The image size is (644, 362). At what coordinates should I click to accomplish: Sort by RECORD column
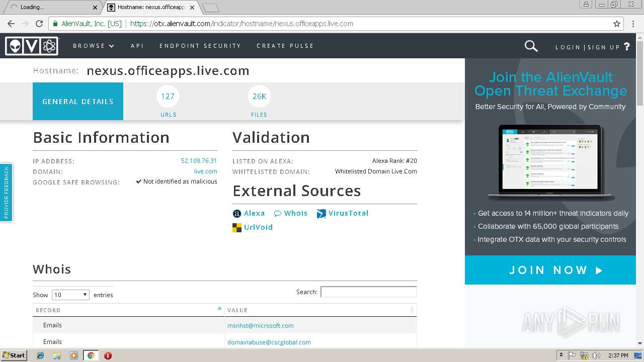129,310
